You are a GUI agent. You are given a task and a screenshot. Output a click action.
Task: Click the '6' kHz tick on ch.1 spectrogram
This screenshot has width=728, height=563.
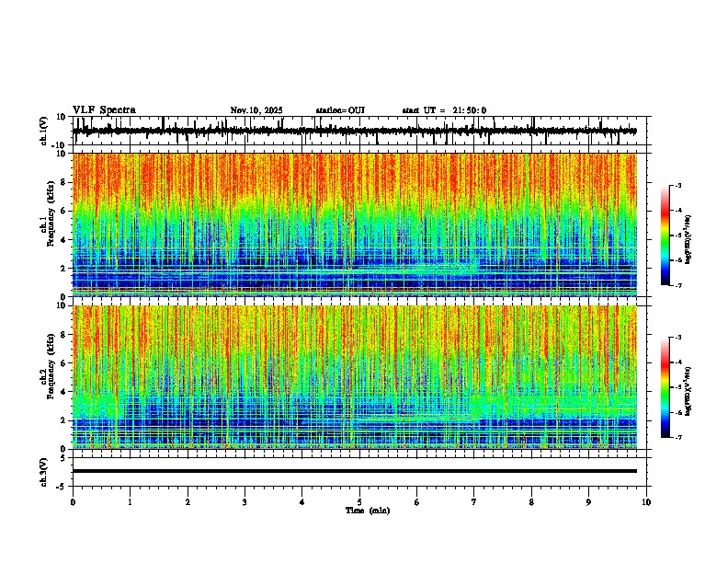63,211
